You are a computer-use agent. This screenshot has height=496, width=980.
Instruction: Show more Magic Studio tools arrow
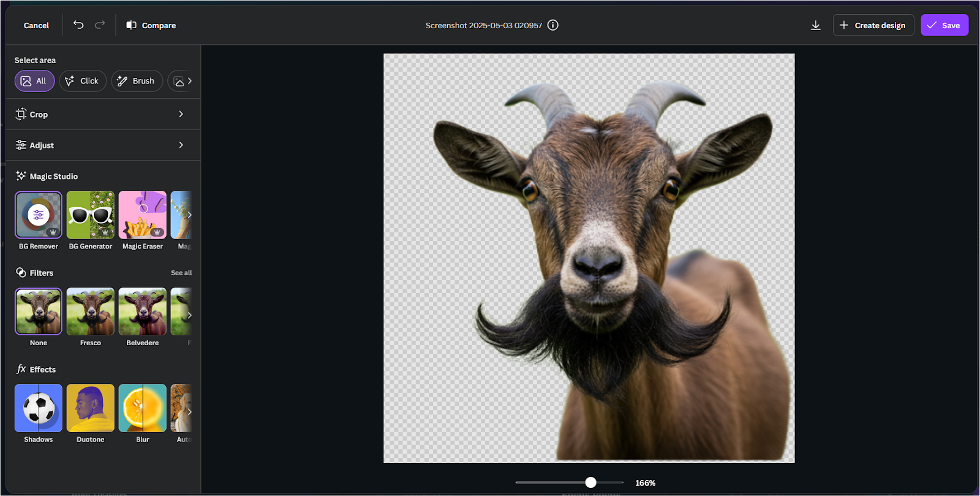click(189, 215)
